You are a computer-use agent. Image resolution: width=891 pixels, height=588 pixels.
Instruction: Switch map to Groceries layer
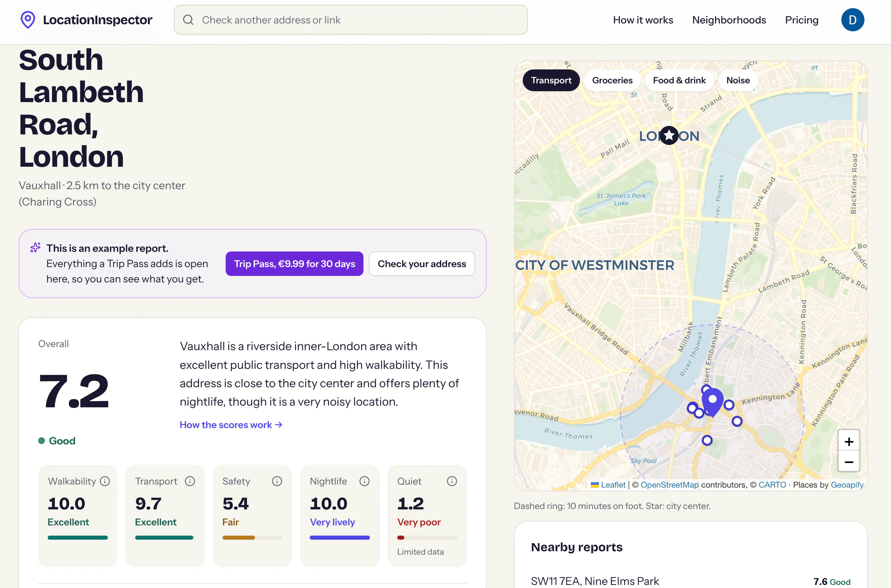[612, 80]
